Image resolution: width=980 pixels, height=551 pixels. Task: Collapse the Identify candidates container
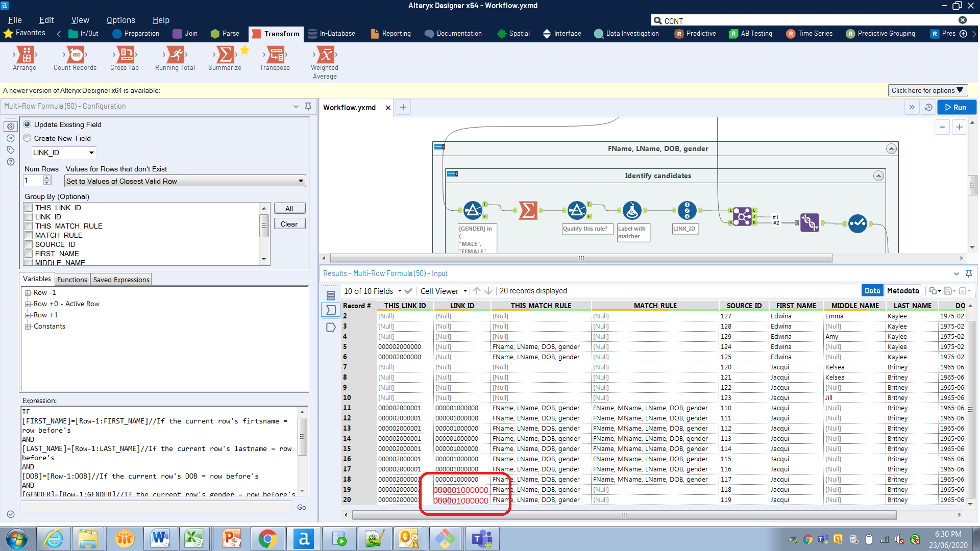879,176
